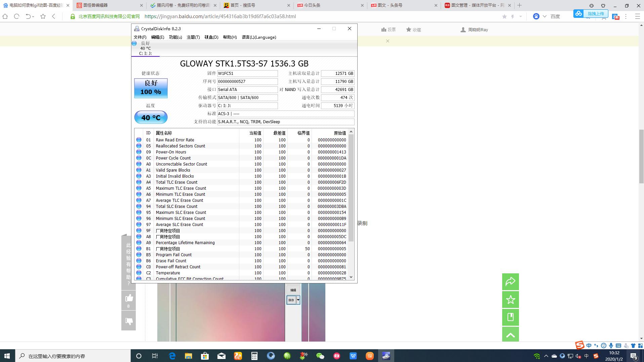Screen dimensions: 644x362
Task: Click the S.M.A.R.T. list scroll down arrow
Action: pos(351,277)
